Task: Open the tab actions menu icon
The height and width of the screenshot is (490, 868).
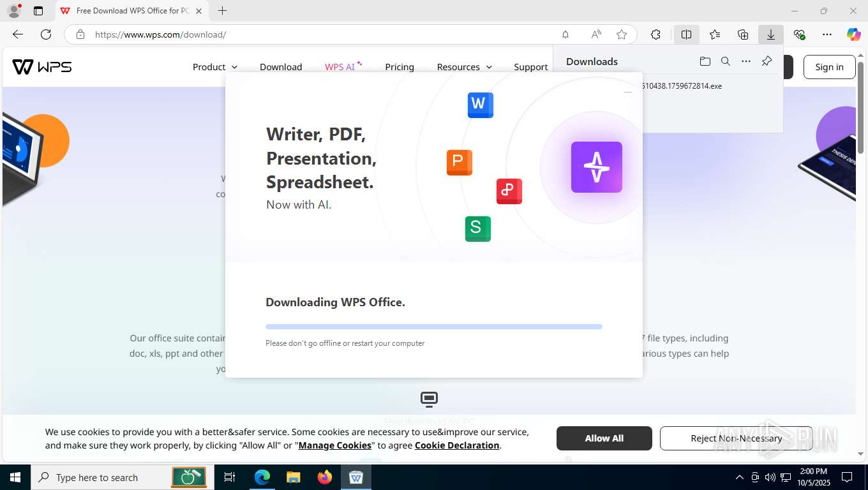Action: pos(38,11)
